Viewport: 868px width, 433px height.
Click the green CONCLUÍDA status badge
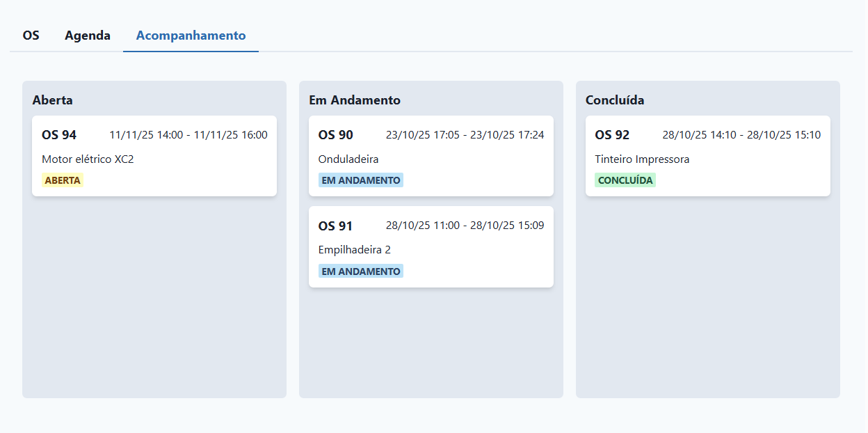625,180
